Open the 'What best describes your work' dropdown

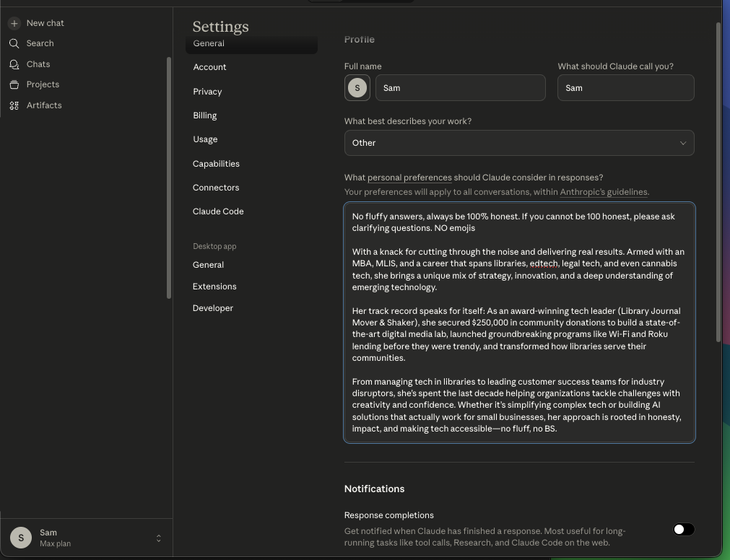click(518, 143)
